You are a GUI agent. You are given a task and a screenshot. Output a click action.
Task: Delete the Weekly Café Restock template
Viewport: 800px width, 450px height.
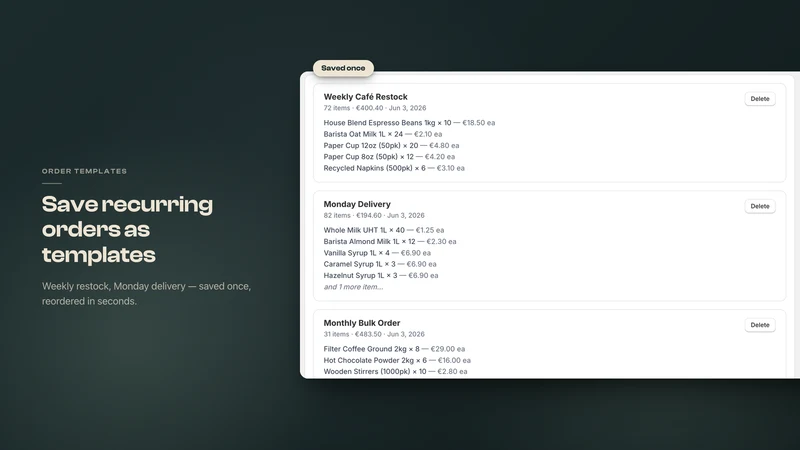coord(760,99)
